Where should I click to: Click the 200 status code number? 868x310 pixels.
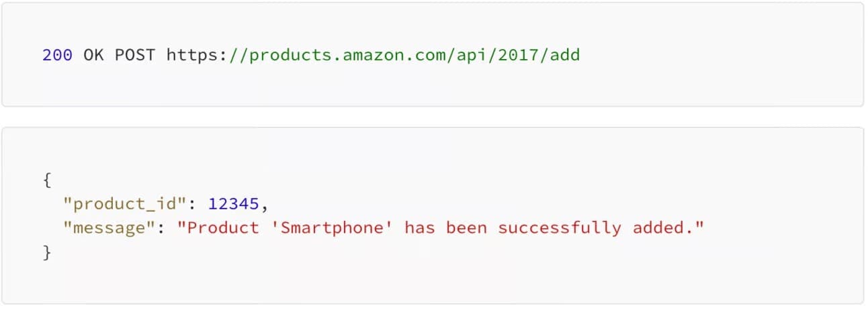click(57, 55)
